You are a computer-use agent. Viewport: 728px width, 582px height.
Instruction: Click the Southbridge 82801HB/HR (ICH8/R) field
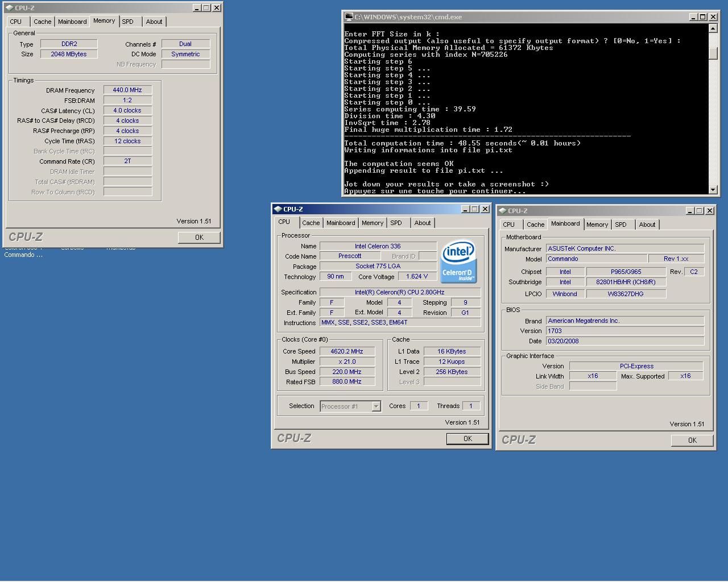coord(626,282)
